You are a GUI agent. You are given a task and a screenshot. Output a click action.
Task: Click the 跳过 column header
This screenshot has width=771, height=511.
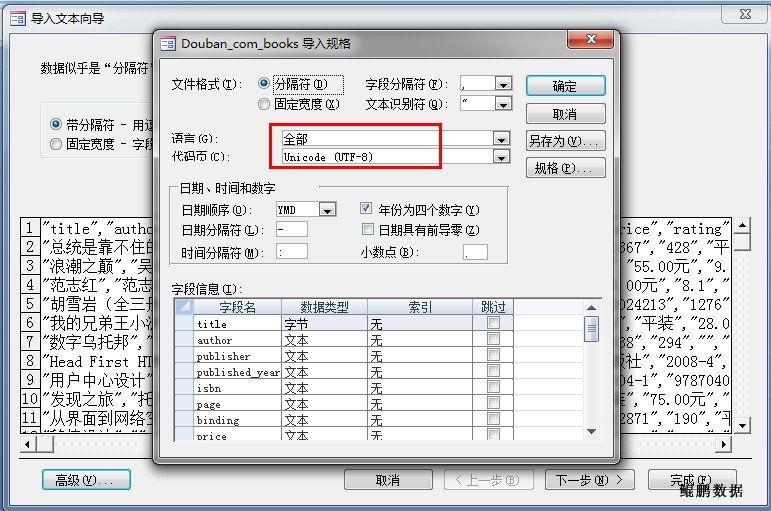tap(493, 307)
